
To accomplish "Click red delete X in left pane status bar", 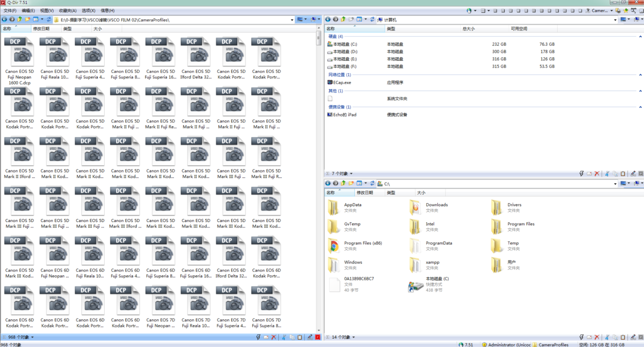I will click(274, 337).
